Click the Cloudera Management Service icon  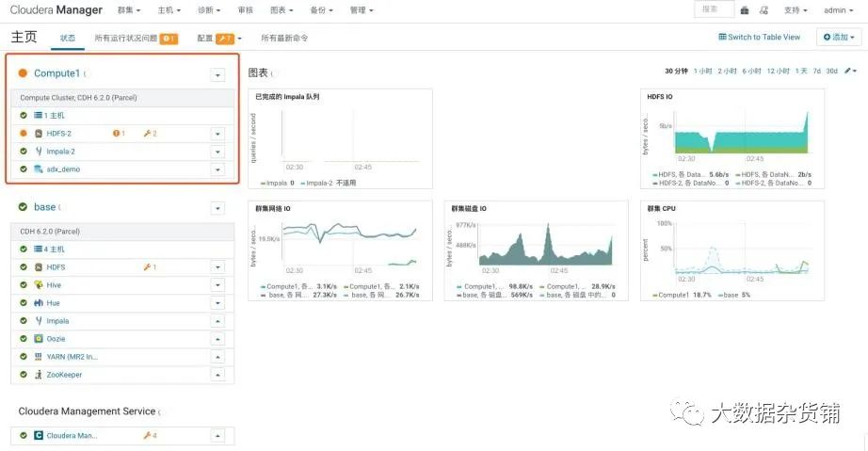point(39,436)
